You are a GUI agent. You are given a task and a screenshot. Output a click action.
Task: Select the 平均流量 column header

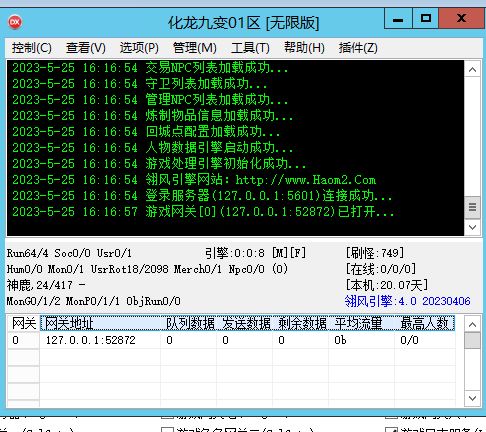click(x=362, y=323)
